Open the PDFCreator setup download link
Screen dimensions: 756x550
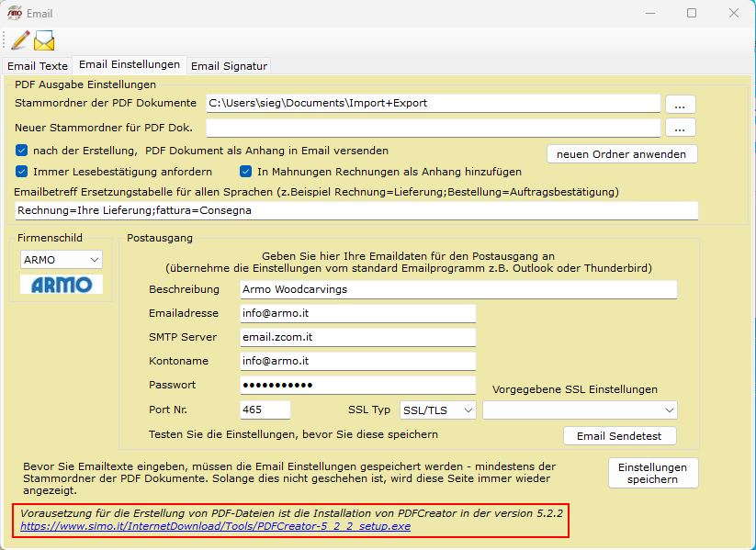[x=215, y=527]
